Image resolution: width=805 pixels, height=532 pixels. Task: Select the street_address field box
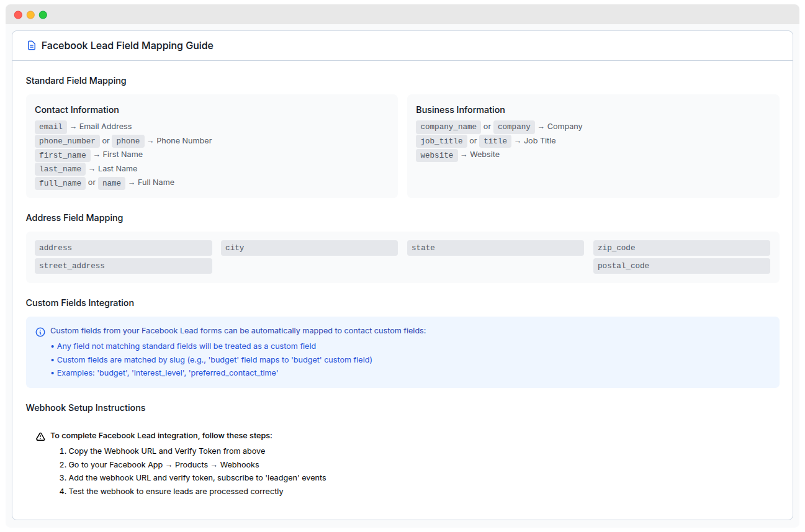(123, 266)
